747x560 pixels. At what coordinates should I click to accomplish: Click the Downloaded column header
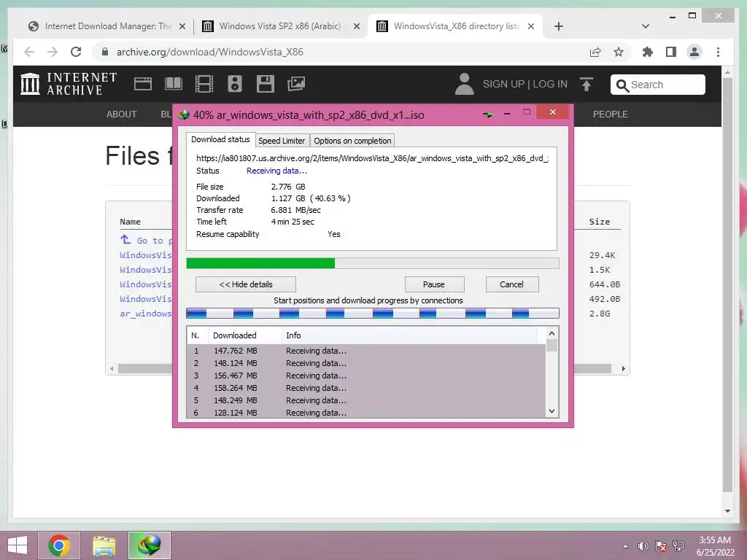click(245, 335)
